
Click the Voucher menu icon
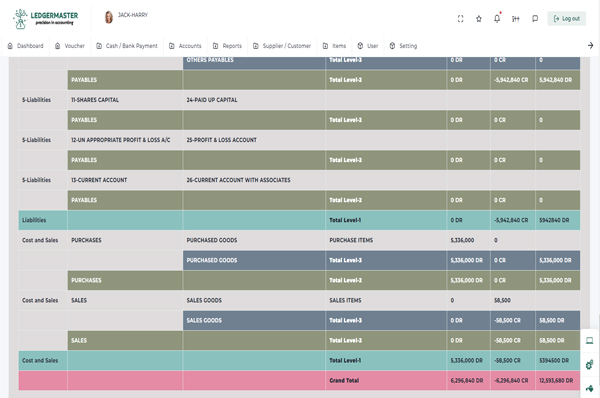point(57,46)
